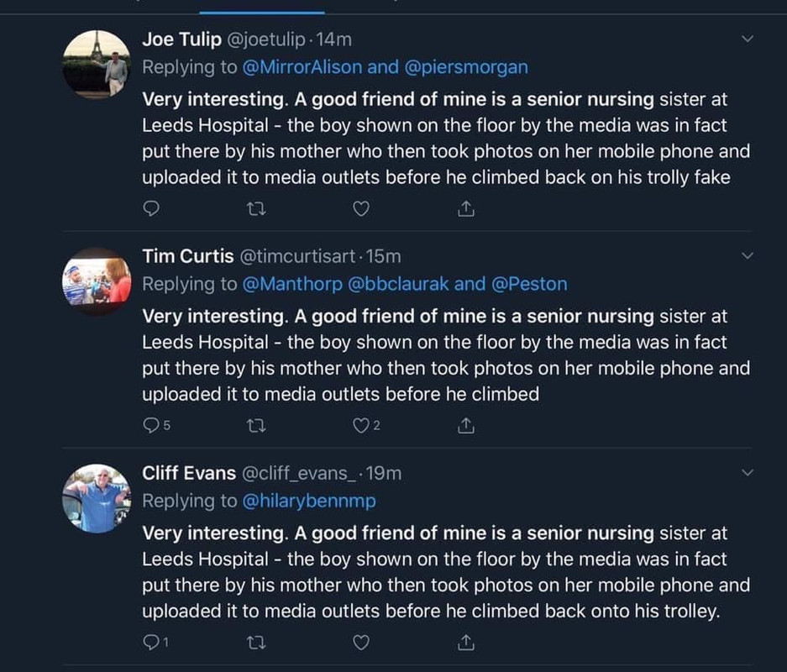Viewport: 787px width, 672px height.
Task: Open Joe Tulip's tweet options chevron
Action: (x=748, y=39)
